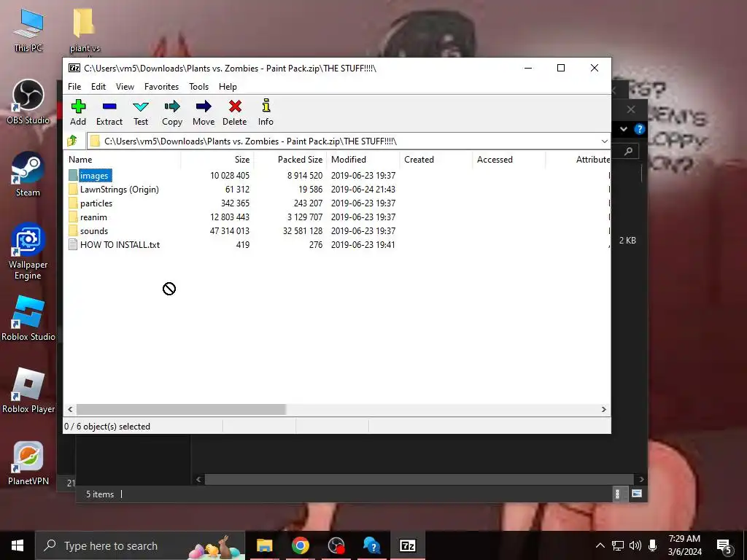Viewport: 747px width, 560px height.
Task: Expand the address path dropdown arrow
Action: coord(605,141)
